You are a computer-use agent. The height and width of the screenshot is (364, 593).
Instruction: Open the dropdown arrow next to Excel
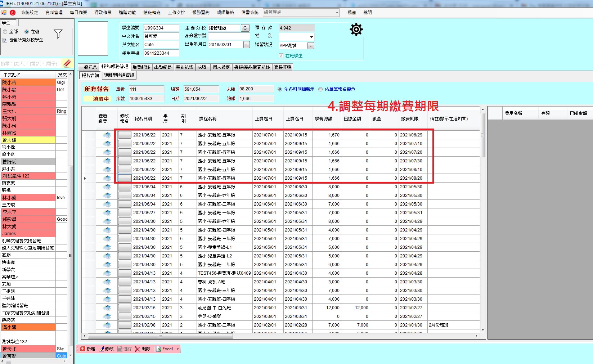pos(178,349)
